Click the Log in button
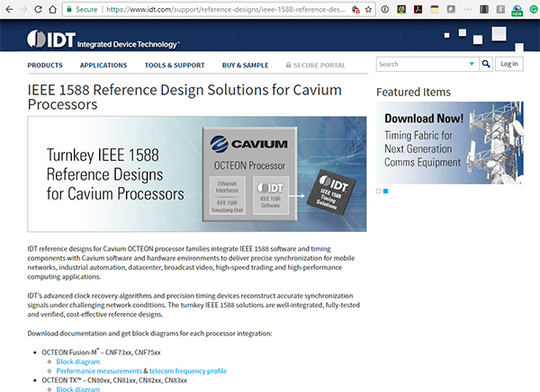The image size is (540, 392). coord(509,64)
